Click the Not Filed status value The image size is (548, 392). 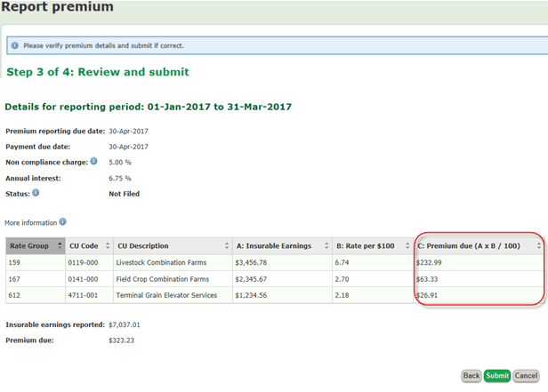pyautogui.click(x=124, y=194)
